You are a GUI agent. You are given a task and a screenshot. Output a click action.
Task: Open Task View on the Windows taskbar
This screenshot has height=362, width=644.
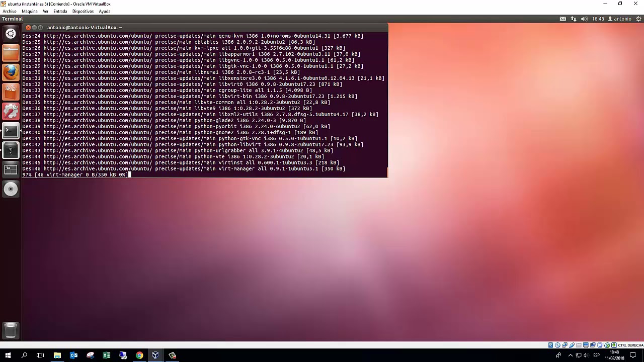pyautogui.click(x=40, y=355)
